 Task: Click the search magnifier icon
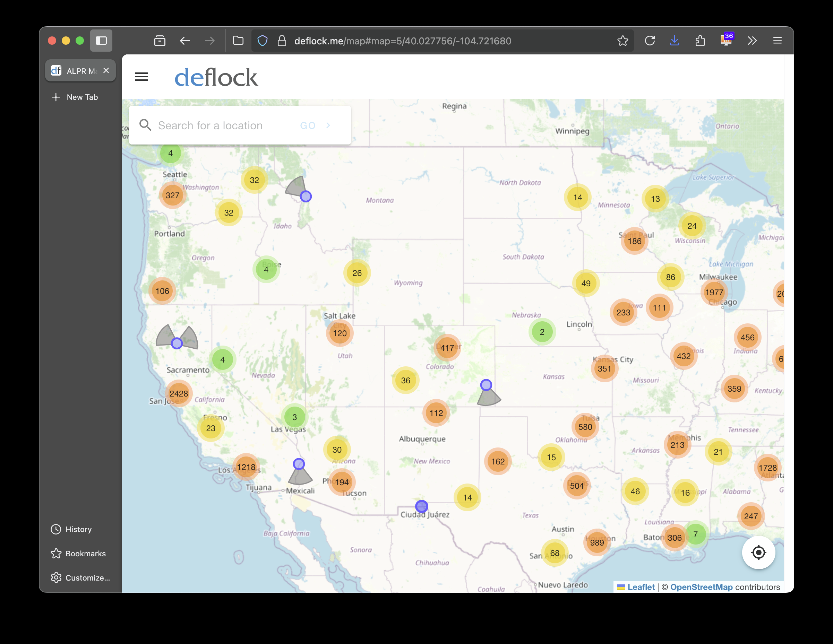(145, 125)
